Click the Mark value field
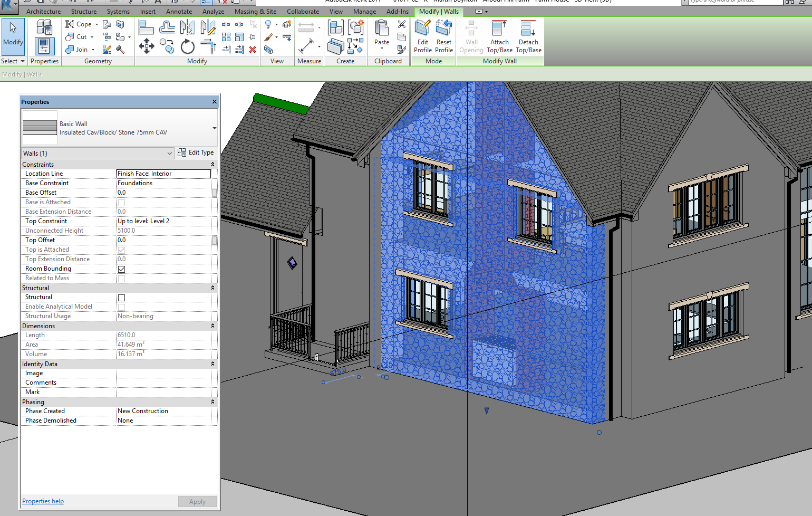Image resolution: width=812 pixels, height=516 pixels. point(163,392)
